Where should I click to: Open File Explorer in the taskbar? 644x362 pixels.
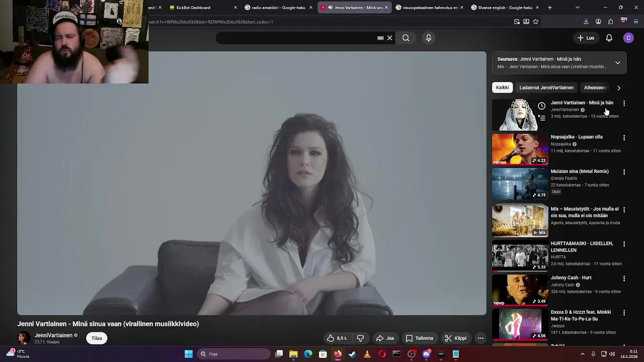click(293, 354)
